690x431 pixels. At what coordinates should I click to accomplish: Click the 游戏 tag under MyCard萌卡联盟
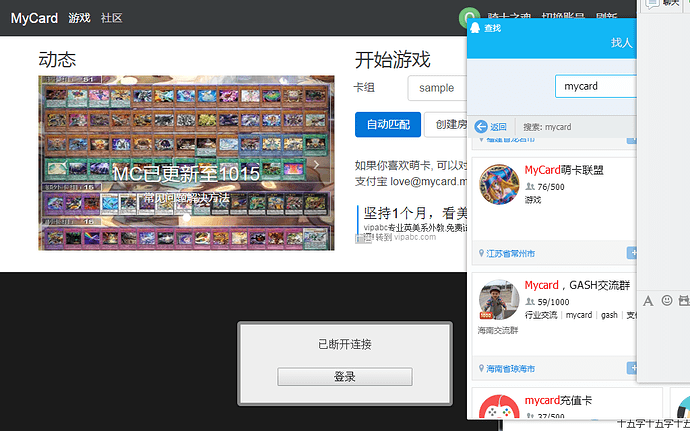[x=533, y=200]
